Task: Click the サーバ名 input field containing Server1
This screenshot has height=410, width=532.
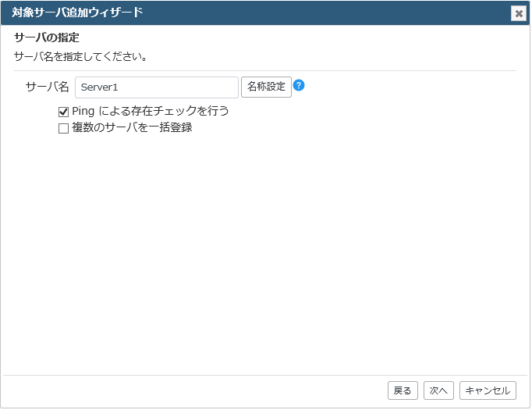Action: (157, 87)
